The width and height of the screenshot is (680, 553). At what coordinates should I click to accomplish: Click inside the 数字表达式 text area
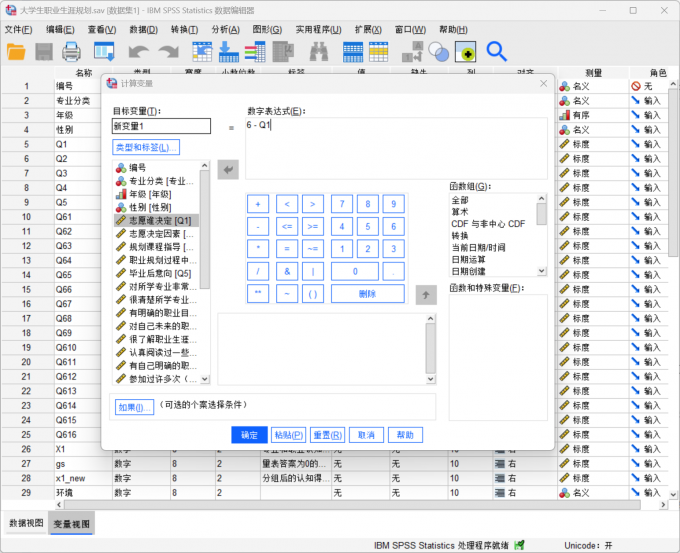396,148
